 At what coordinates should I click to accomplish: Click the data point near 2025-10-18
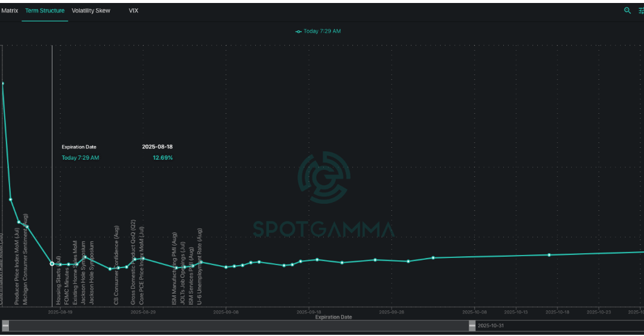549,255
